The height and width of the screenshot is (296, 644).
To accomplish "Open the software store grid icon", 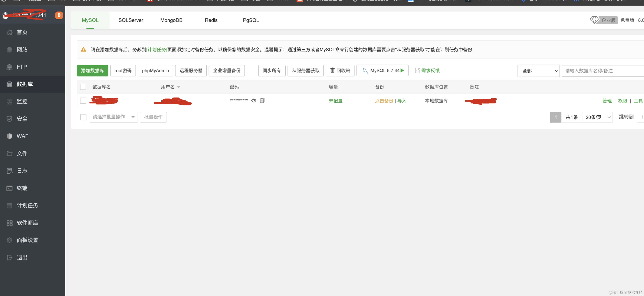I will (x=10, y=223).
